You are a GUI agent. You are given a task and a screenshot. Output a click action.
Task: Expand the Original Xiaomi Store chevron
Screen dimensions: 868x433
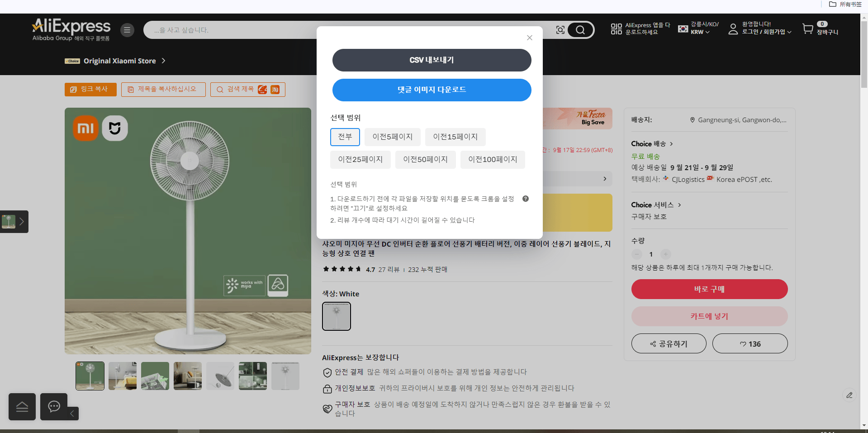point(164,61)
